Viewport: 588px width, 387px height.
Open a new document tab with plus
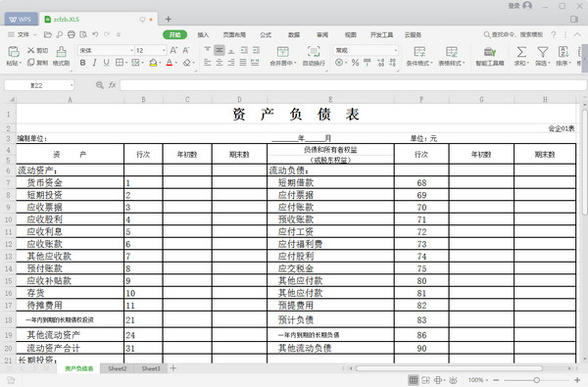(168, 20)
